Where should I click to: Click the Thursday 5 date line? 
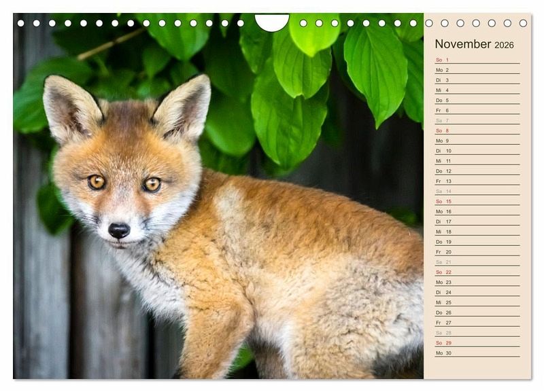click(x=477, y=100)
